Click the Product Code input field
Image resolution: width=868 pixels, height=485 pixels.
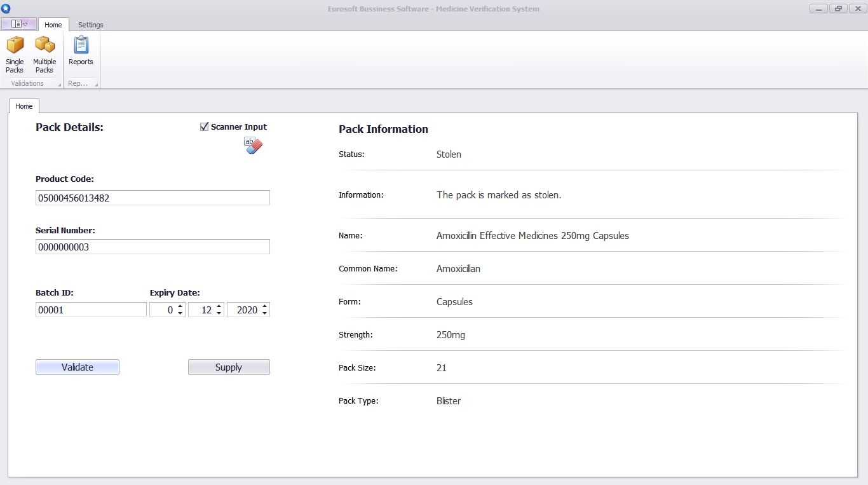click(x=153, y=198)
